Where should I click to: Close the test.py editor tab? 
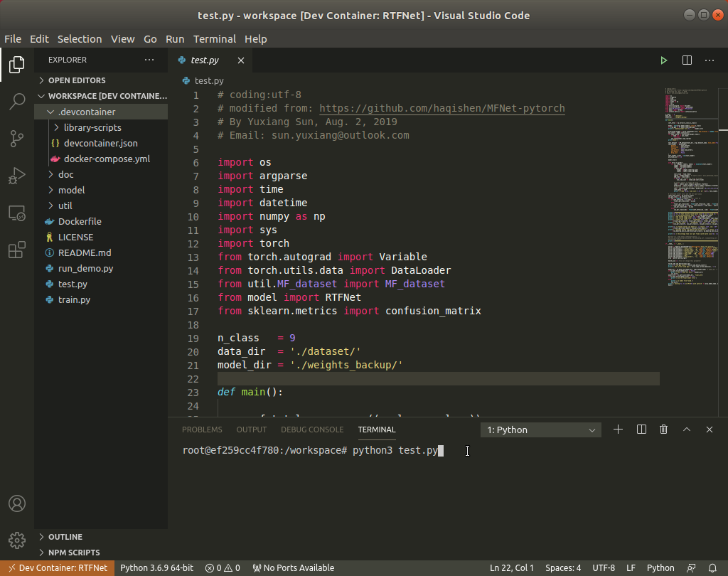pos(241,60)
